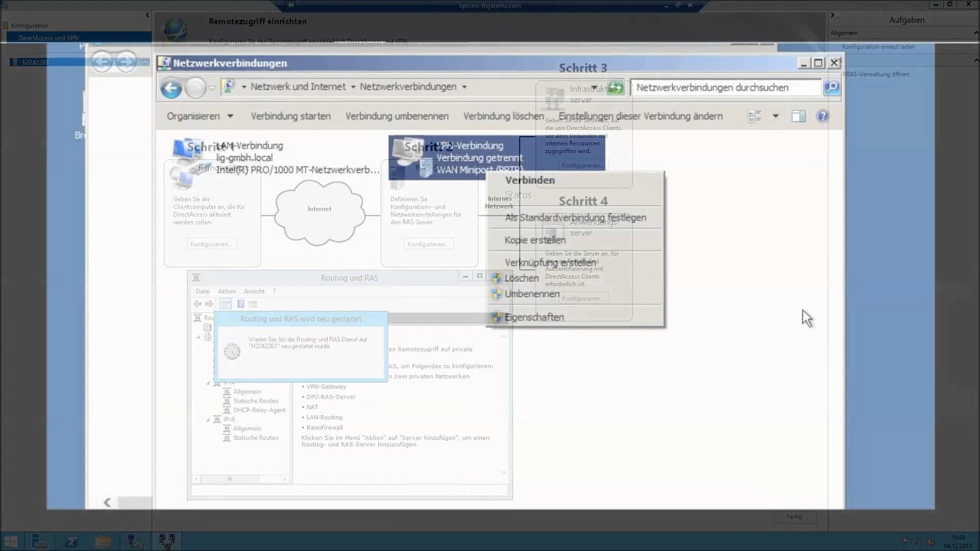Click Verbindung umbenennen in the toolbar
This screenshot has width=980, height=551.
coord(397,116)
